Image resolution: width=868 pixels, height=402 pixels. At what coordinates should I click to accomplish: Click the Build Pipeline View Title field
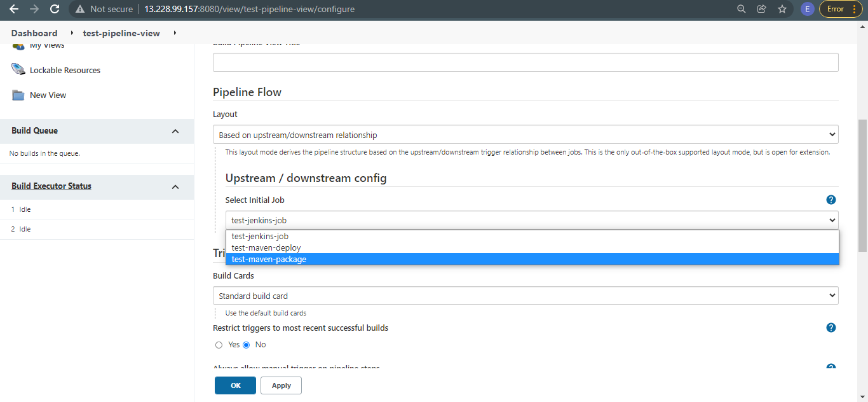(526, 62)
